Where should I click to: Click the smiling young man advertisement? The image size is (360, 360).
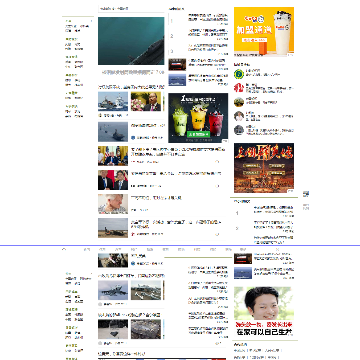click(264, 311)
